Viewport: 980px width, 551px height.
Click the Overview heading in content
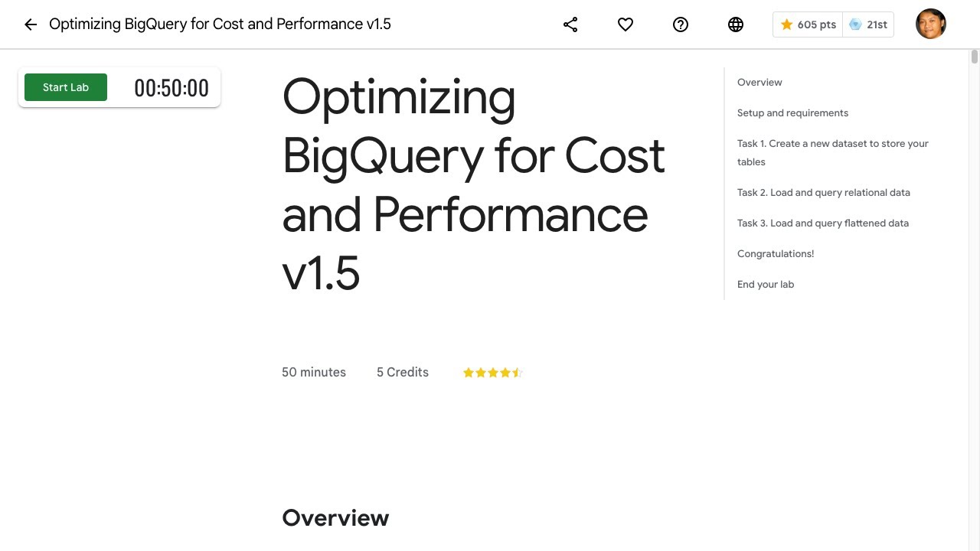pyautogui.click(x=335, y=518)
